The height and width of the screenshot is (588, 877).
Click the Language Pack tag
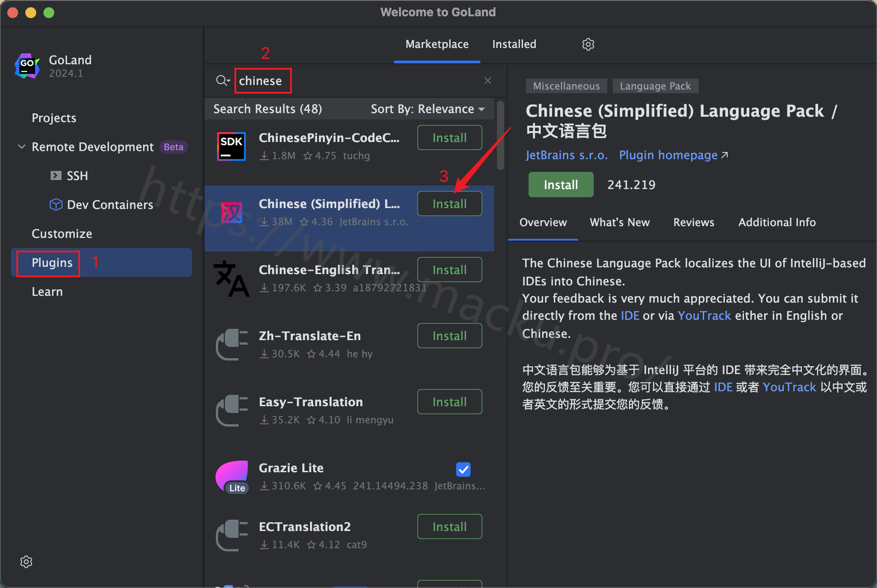pyautogui.click(x=655, y=86)
